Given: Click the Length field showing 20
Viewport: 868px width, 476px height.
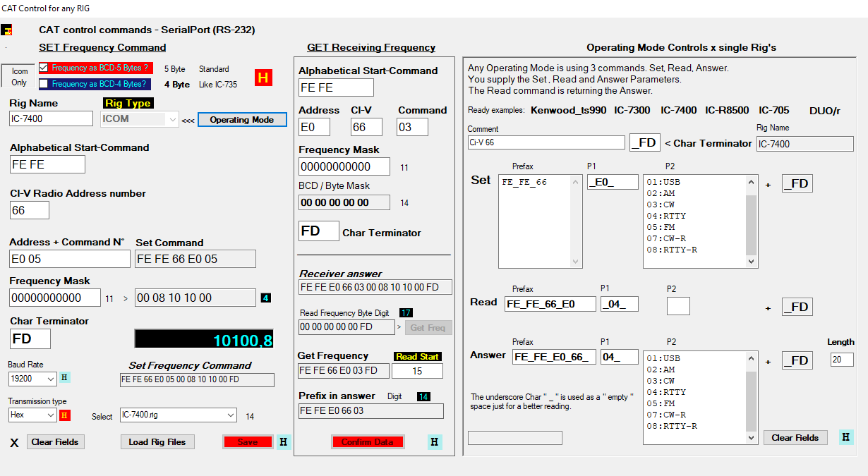Looking at the screenshot, I should (x=842, y=360).
